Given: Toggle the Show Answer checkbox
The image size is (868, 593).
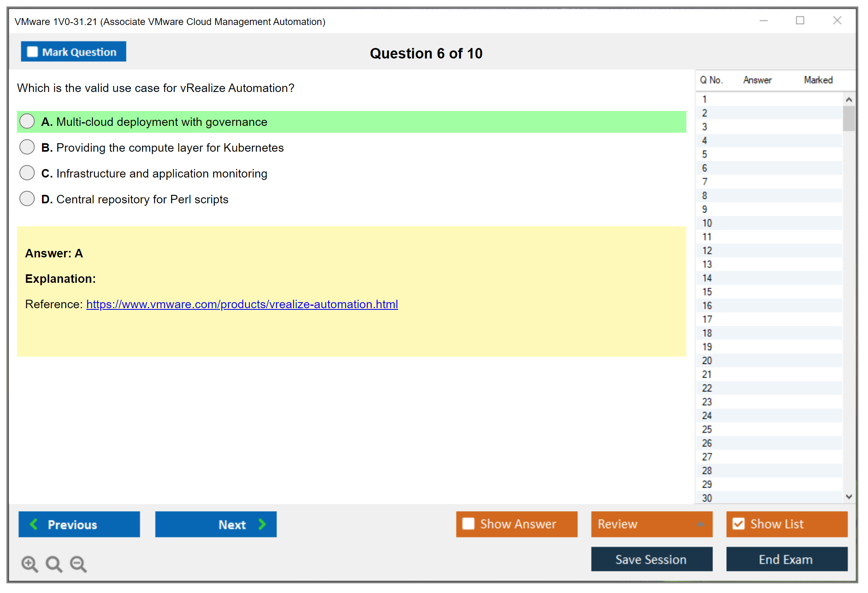Looking at the screenshot, I should [468, 524].
